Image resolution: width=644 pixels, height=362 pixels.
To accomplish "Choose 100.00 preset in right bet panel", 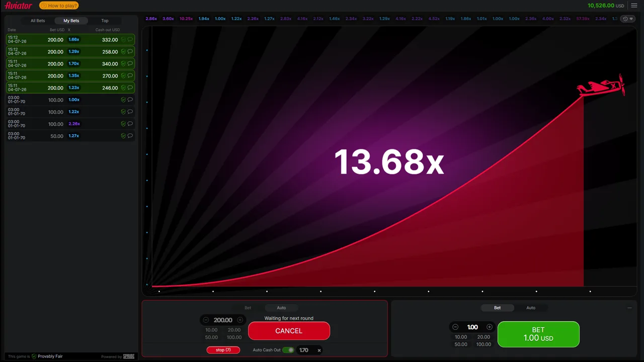I will point(484,344).
